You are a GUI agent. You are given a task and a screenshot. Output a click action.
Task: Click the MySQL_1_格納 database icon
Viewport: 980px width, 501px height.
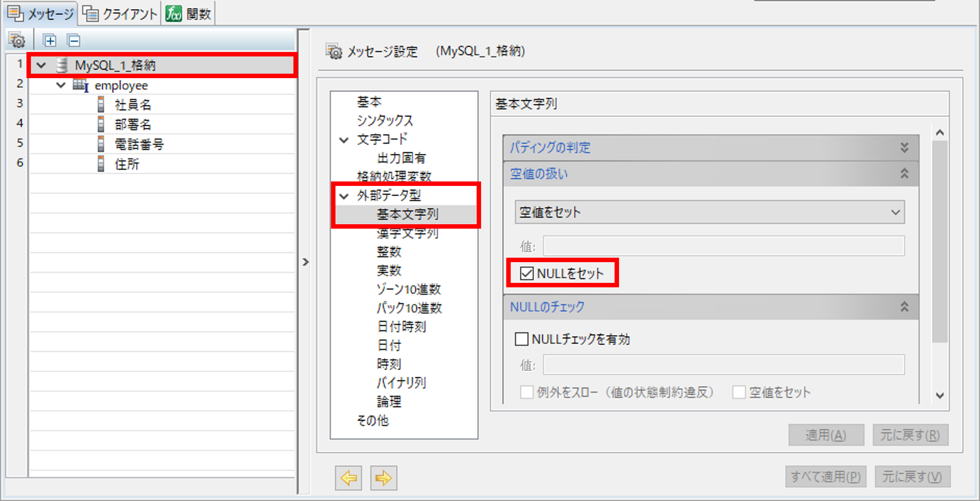[x=61, y=65]
